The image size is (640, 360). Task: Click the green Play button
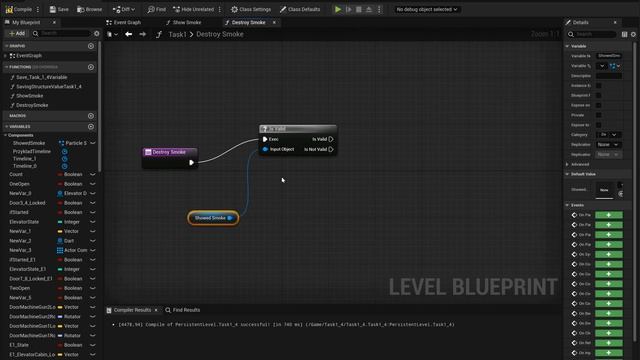[x=338, y=9]
